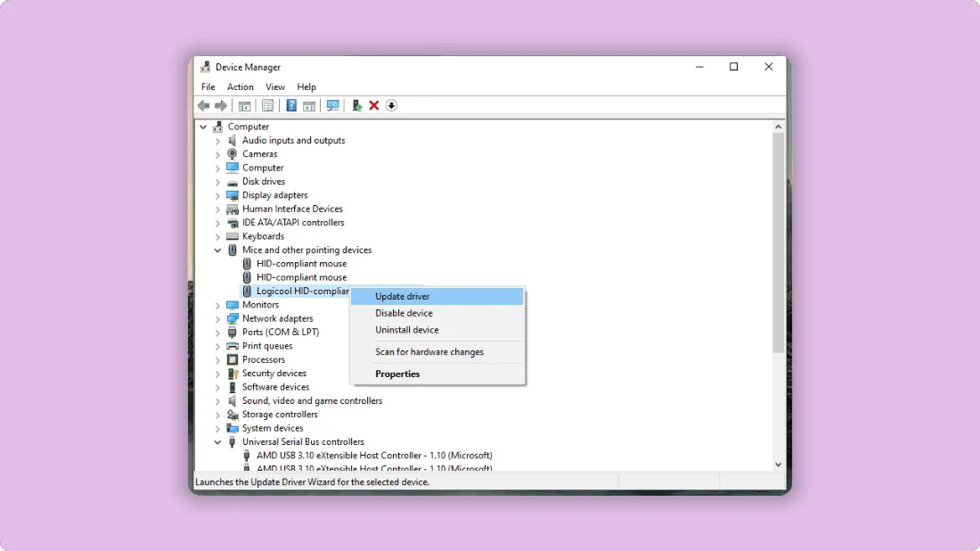
Task: Open Properties using the toolbar sheet icon
Action: click(267, 106)
